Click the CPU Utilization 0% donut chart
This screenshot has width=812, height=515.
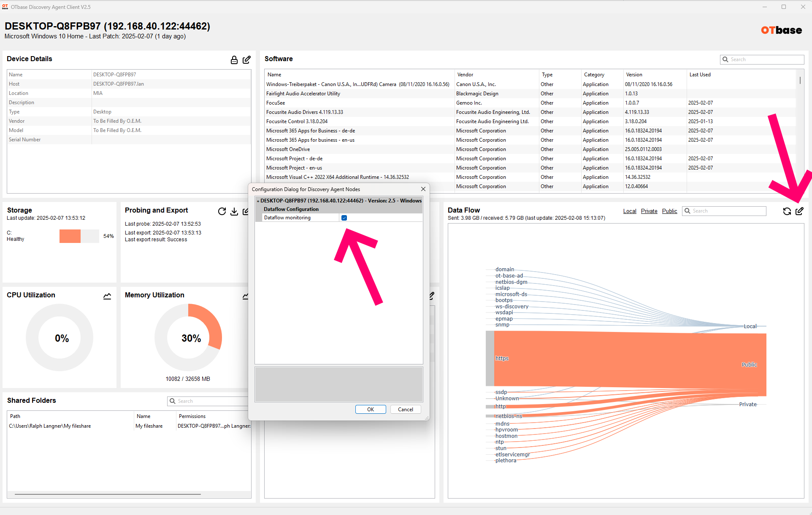(x=60, y=337)
